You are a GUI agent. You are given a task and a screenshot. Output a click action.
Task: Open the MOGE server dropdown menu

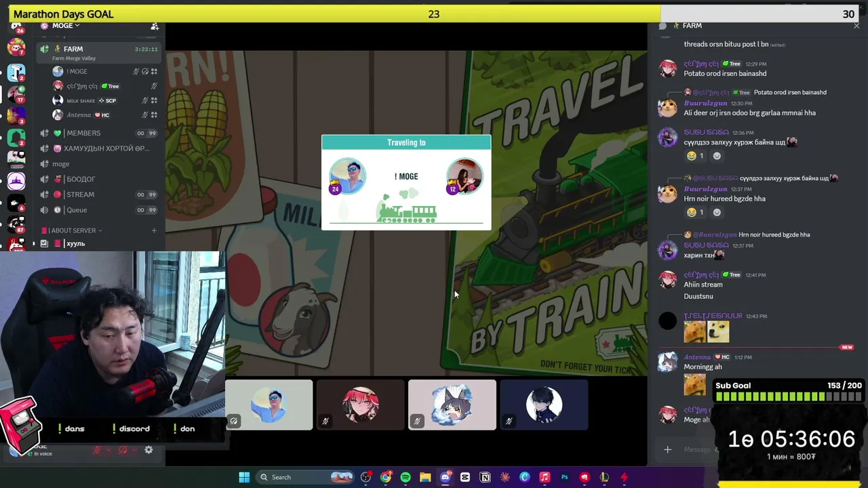[x=65, y=26]
